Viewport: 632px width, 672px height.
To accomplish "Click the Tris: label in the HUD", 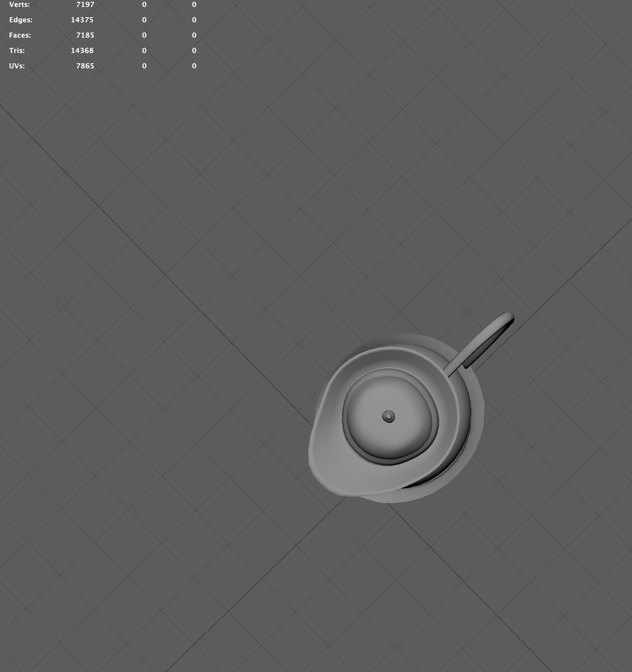I will 17,51.
